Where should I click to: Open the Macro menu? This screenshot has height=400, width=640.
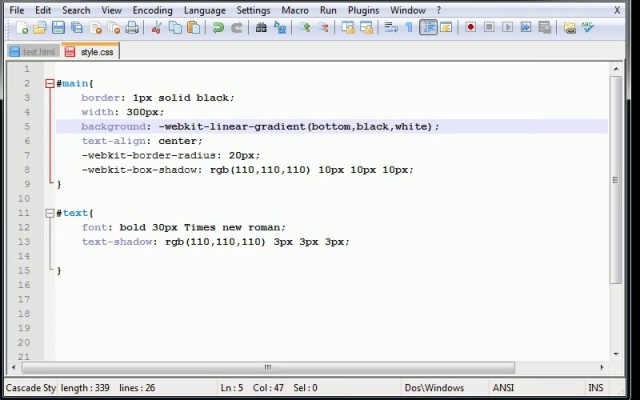[295, 10]
